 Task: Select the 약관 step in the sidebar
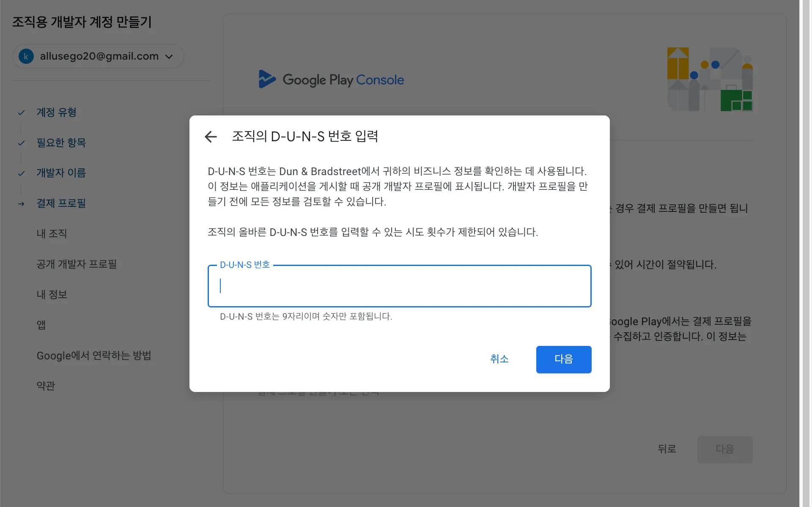(46, 386)
